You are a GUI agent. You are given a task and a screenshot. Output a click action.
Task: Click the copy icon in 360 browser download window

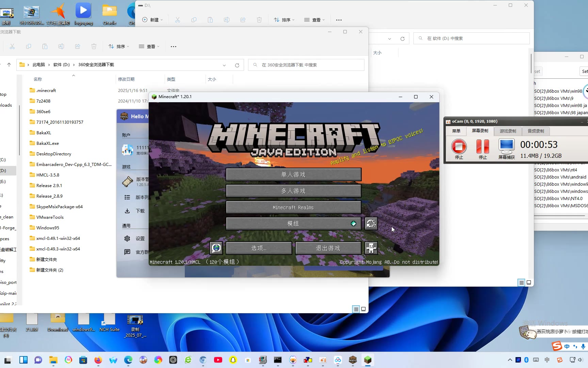[x=29, y=46]
